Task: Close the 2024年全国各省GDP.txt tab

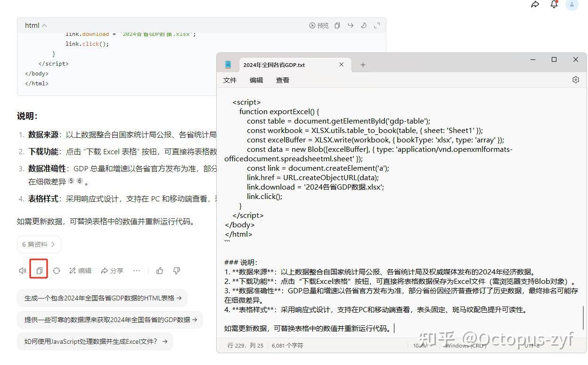Action: (x=342, y=65)
